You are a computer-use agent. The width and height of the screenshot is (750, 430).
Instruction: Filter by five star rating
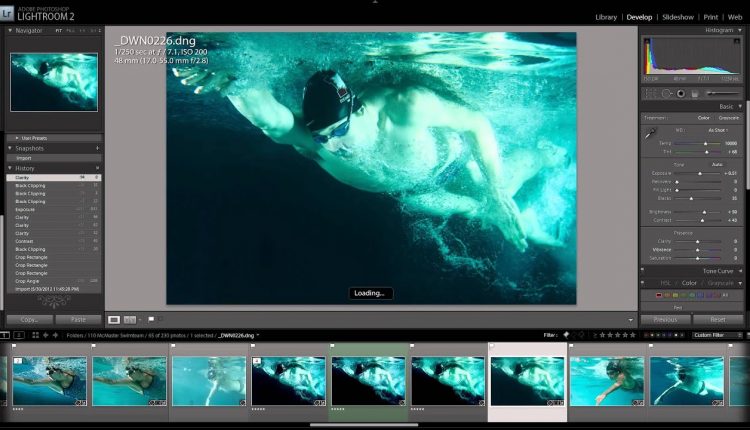tap(633, 335)
